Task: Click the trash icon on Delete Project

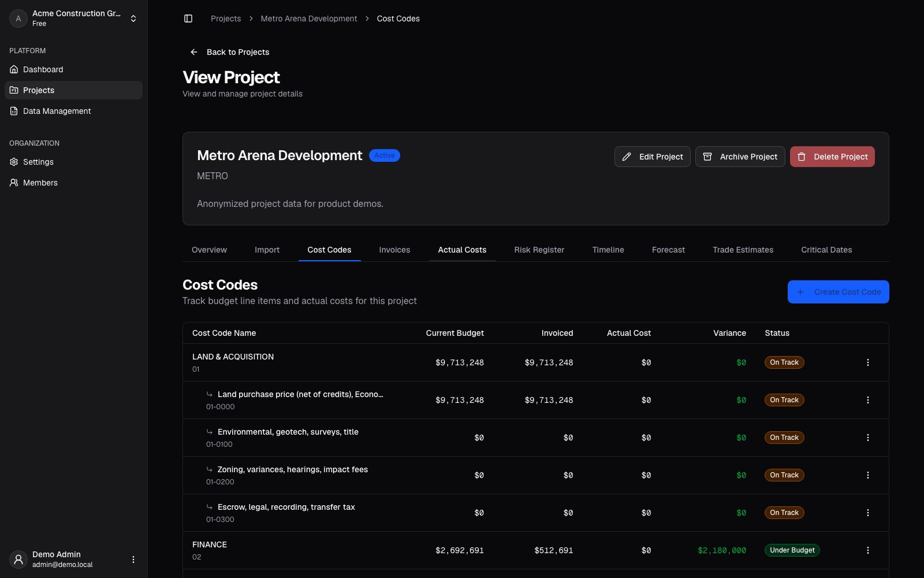Action: pyautogui.click(x=802, y=157)
